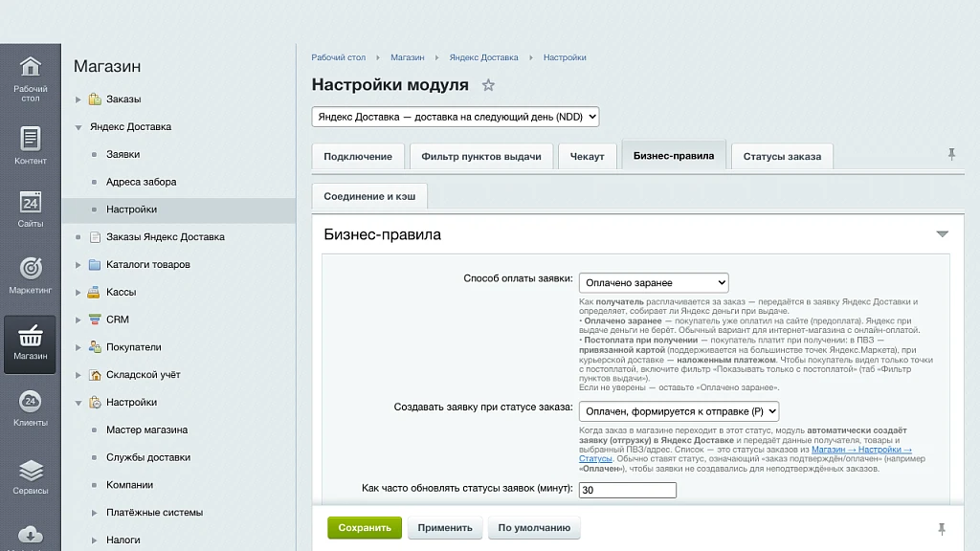This screenshot has height=551, width=980.
Task: Switch to the Фильтр пунктов выдачи tab
Action: [481, 156]
